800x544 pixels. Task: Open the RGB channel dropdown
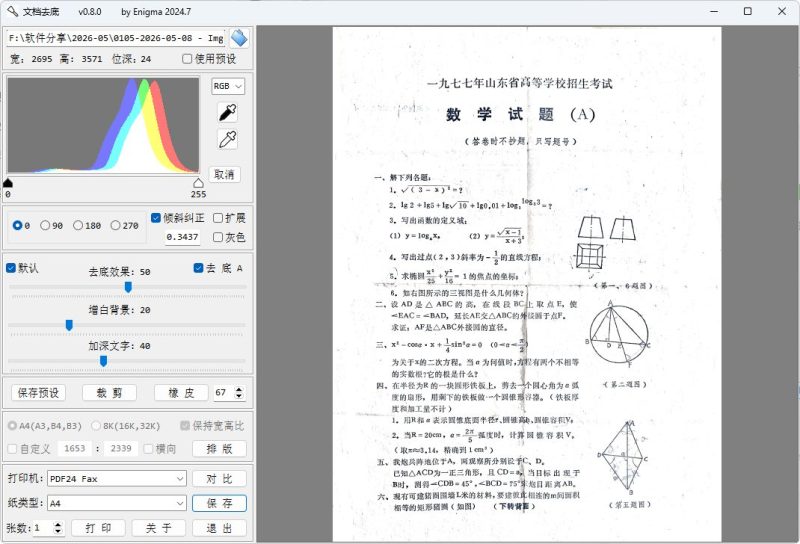click(x=228, y=86)
